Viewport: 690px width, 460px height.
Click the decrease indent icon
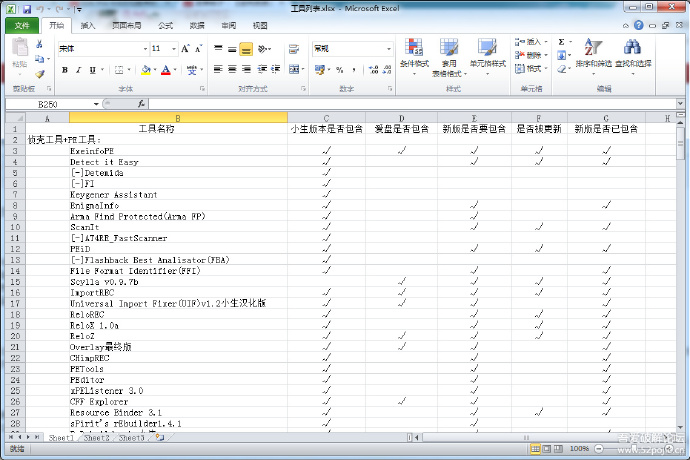[x=262, y=69]
